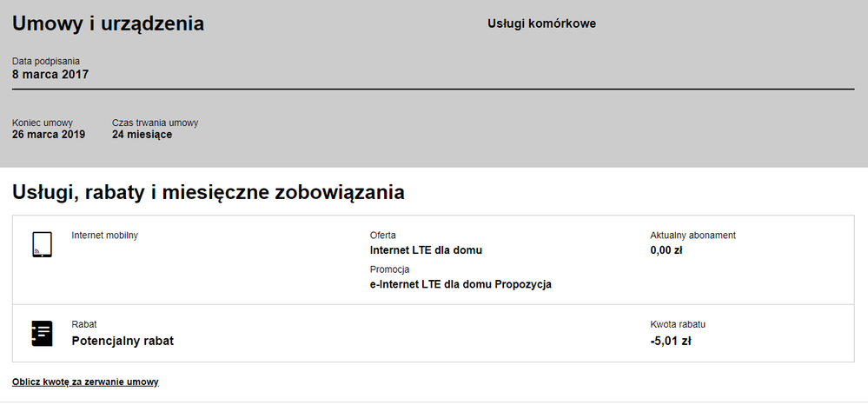Click the 'Czas trwania umowy' label
Screen dimensions: 868x412
155,123
